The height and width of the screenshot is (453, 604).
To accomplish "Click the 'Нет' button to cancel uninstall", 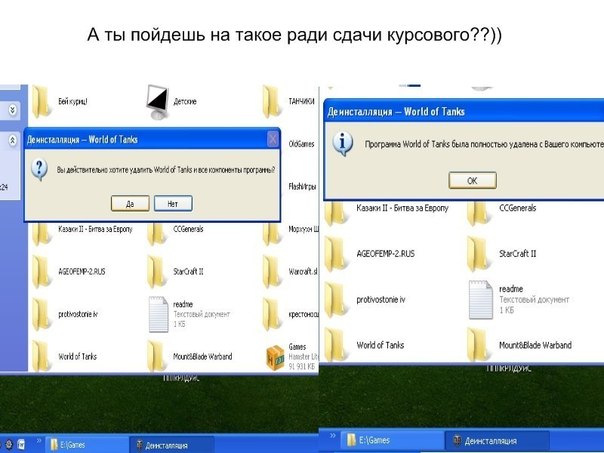I will pos(173,203).
